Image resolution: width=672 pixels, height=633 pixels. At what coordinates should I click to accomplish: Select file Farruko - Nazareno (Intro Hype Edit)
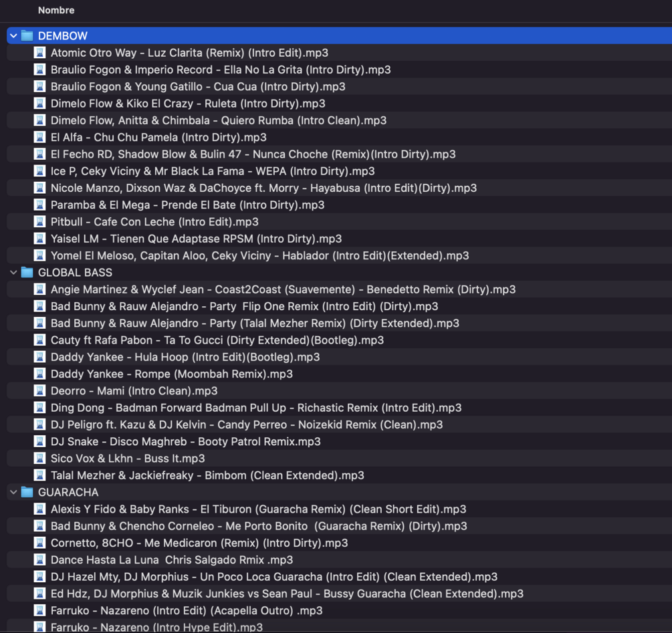tap(157, 628)
